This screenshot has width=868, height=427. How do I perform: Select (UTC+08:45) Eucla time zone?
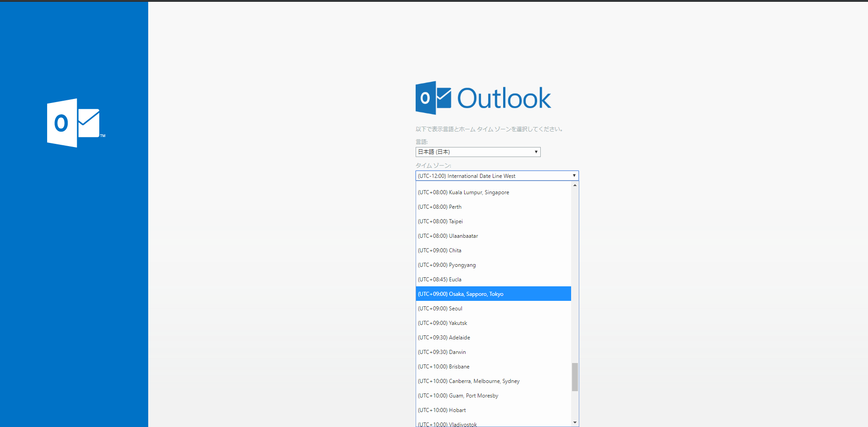(493, 280)
